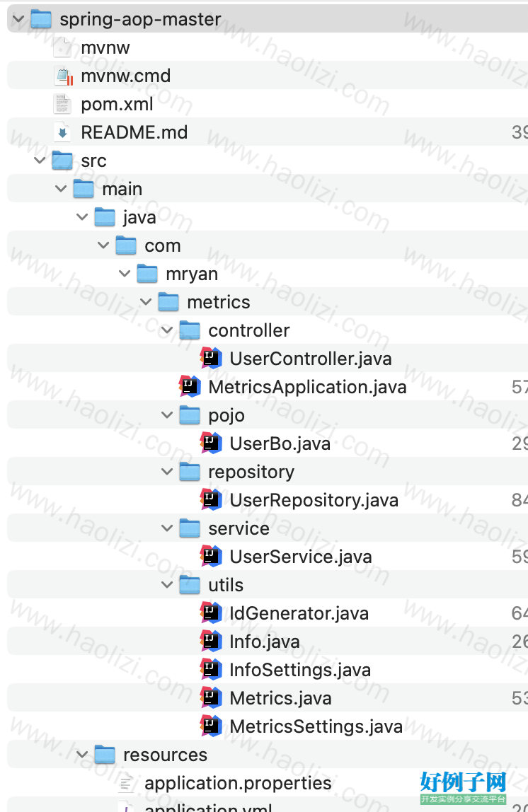This screenshot has width=528, height=812.
Task: Click the main folder icon
Action: coord(84,189)
